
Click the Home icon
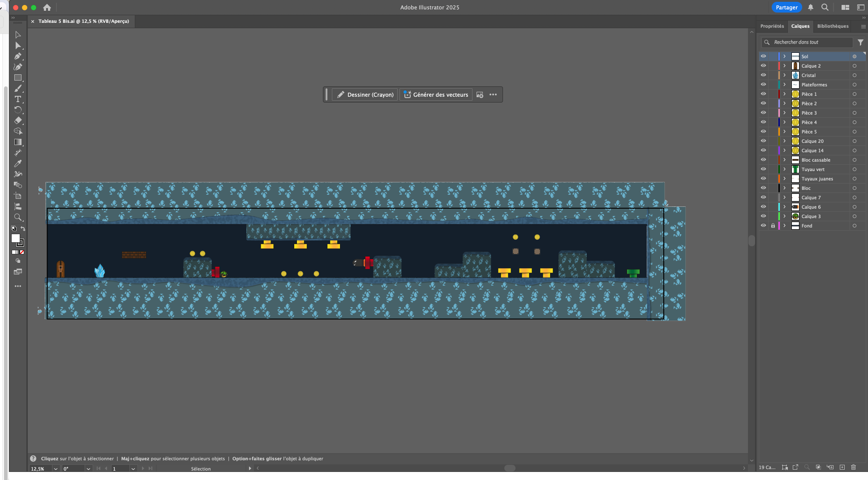[x=47, y=8]
